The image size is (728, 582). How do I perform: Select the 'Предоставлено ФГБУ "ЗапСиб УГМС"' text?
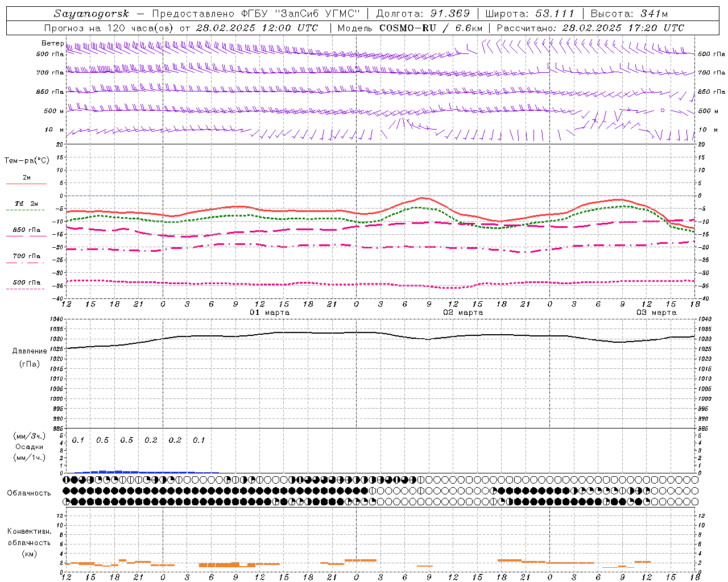tap(256, 14)
